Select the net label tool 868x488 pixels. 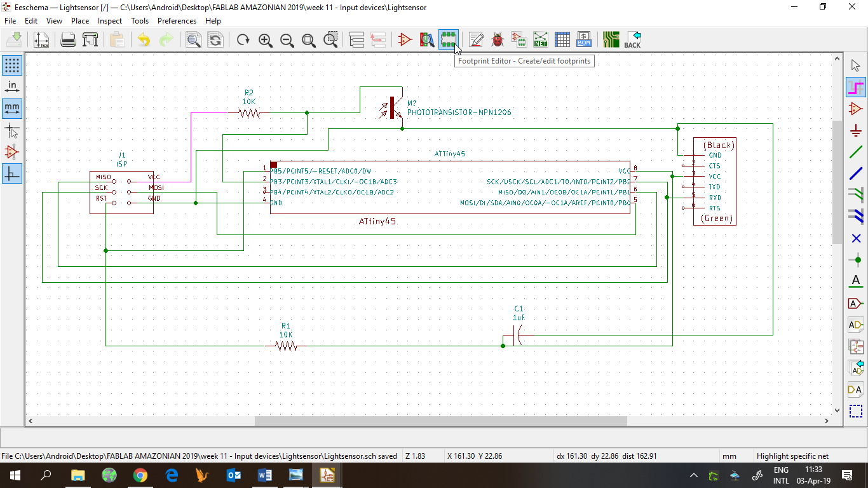[x=856, y=281]
